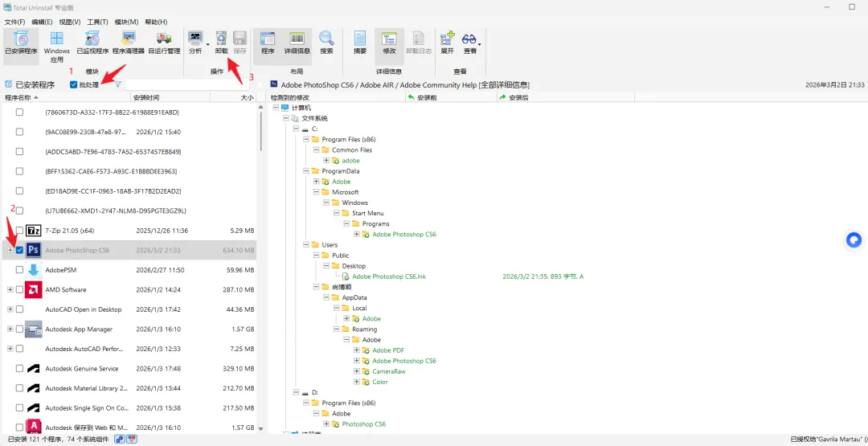The height and width of the screenshot is (446, 868).
Task: Open the 卸载日志 view
Action: [419, 43]
